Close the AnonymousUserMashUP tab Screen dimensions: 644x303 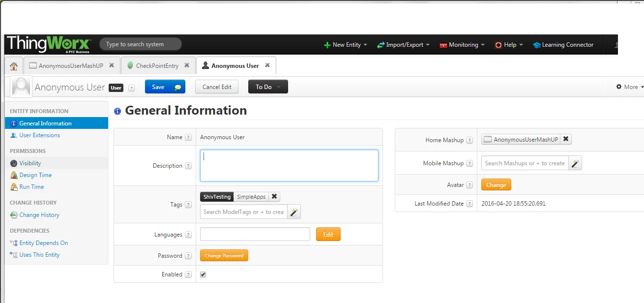(112, 65)
